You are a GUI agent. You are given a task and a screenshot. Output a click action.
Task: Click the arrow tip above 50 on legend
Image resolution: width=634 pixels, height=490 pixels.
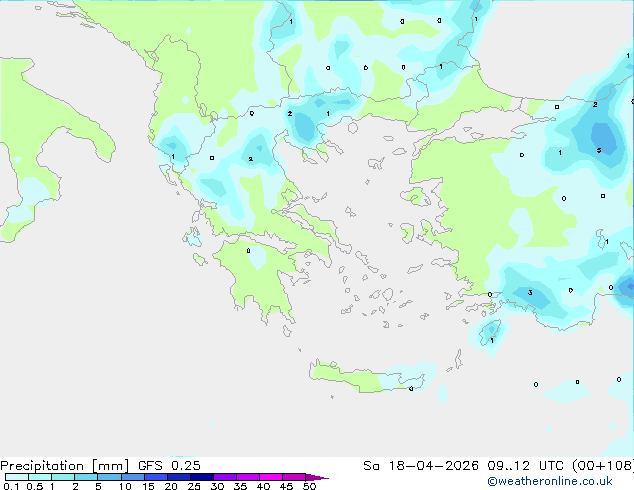(x=317, y=477)
